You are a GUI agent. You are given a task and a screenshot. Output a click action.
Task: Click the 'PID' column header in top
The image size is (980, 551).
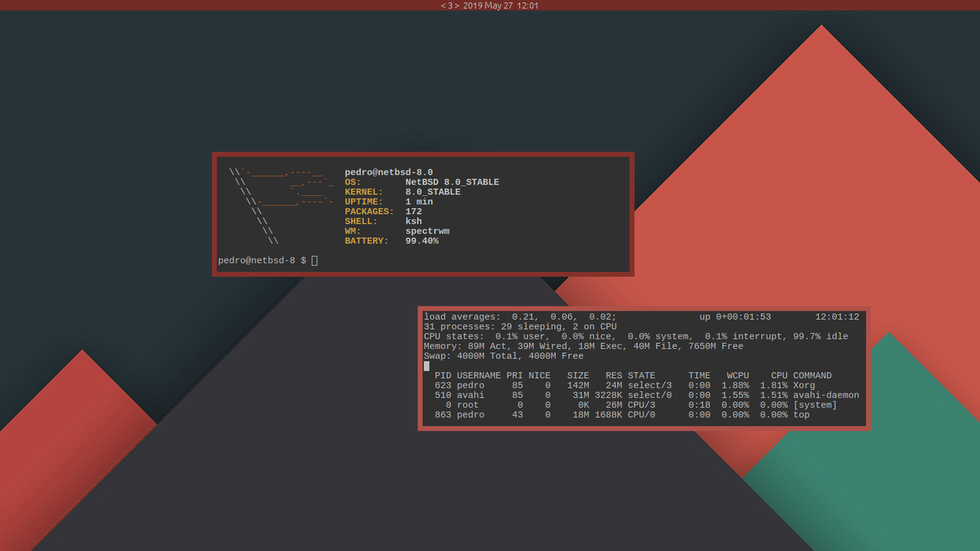pos(443,376)
